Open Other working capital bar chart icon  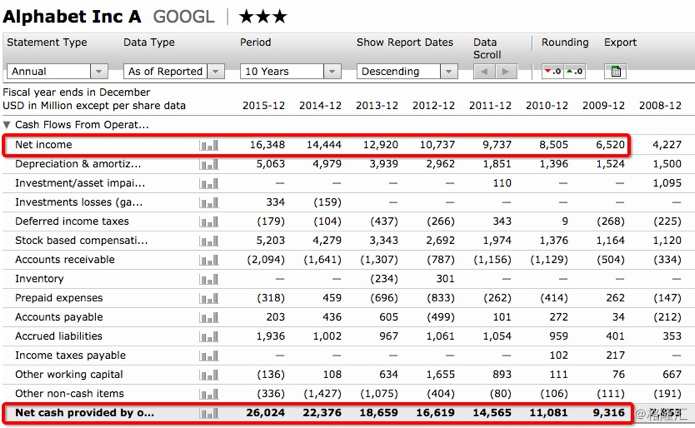click(209, 375)
